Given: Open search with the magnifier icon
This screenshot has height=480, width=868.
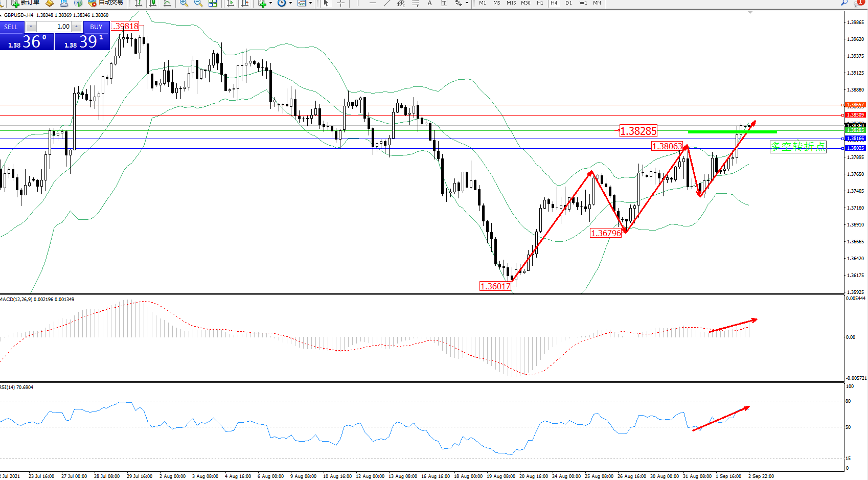Looking at the screenshot, I should pyautogui.click(x=844, y=3).
